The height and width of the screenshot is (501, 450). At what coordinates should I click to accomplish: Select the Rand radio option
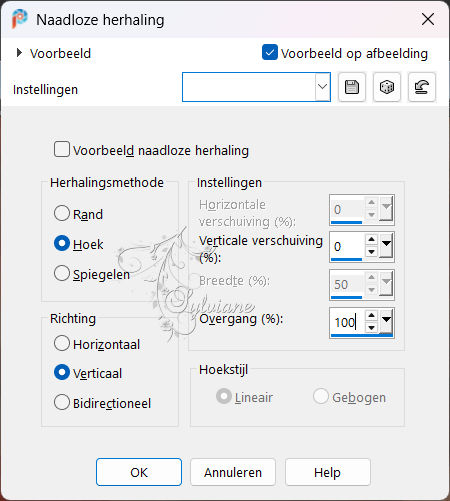point(62,213)
